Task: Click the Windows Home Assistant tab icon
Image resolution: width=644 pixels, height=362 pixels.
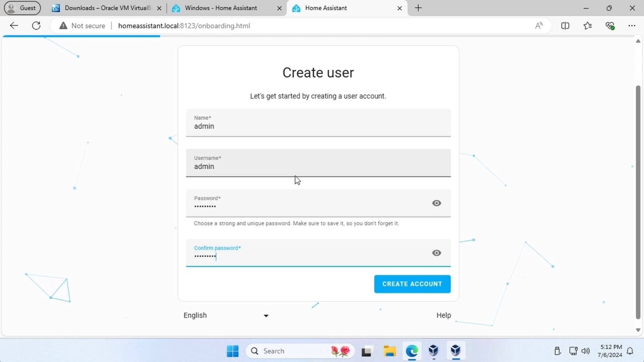Action: pyautogui.click(x=176, y=8)
